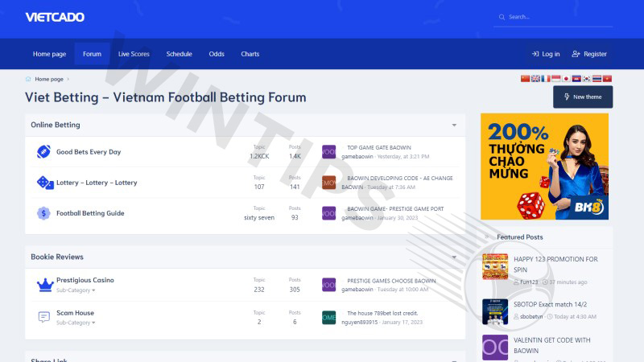The image size is (644, 362).
Task: Open the Scam House forum
Action: [75, 313]
